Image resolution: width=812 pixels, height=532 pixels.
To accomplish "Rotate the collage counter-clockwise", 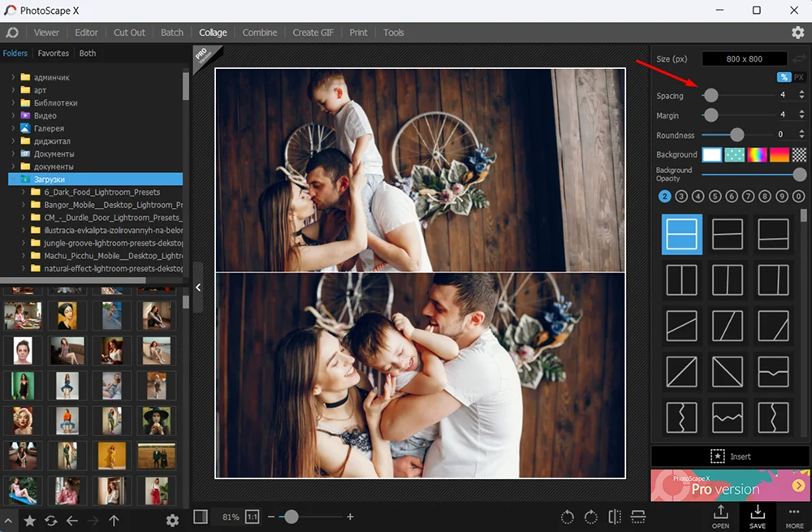I will pyautogui.click(x=568, y=517).
